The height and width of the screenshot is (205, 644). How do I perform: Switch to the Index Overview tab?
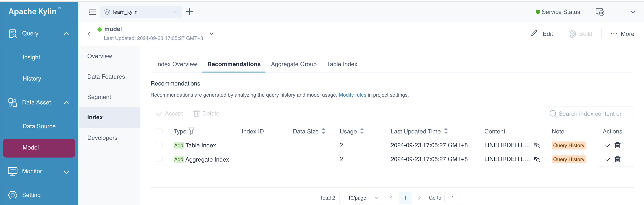176,64
